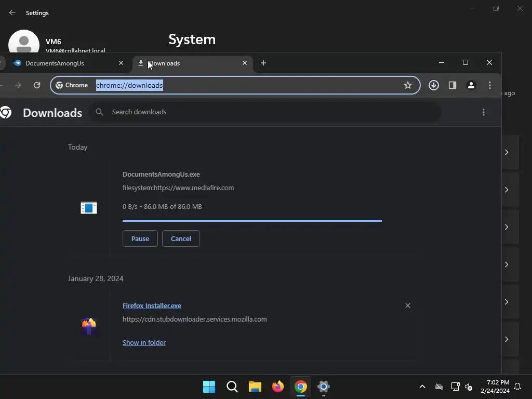Click the Chrome forward navigation arrow
This screenshot has width=532, height=399.
(x=18, y=85)
